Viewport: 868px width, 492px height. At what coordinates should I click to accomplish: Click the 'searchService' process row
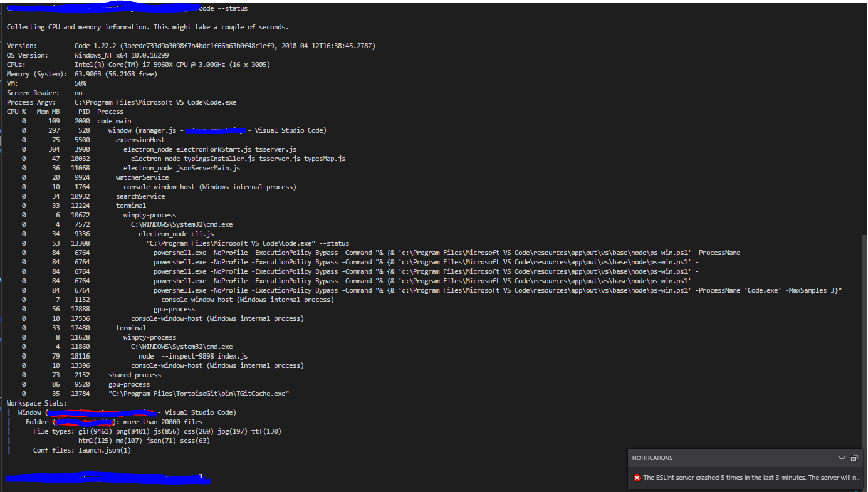93,197
